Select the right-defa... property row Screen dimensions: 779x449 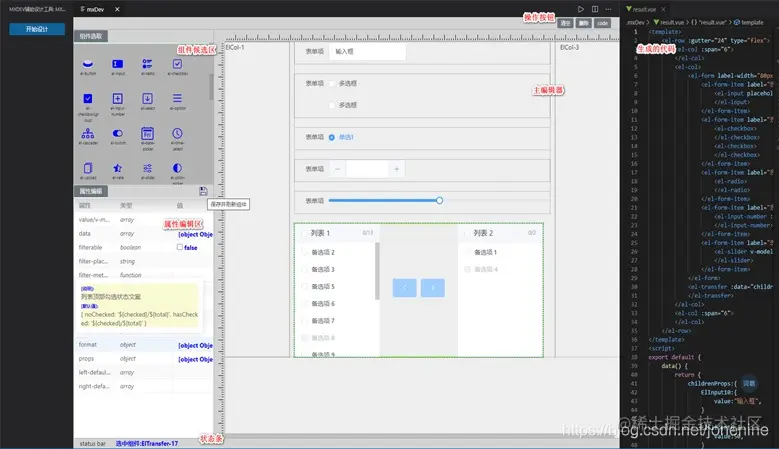[x=144, y=386]
